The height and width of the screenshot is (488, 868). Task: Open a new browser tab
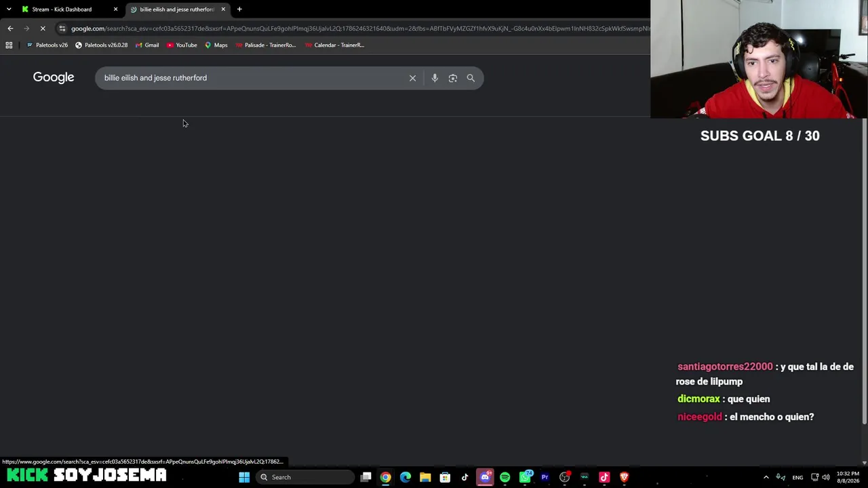tap(239, 9)
